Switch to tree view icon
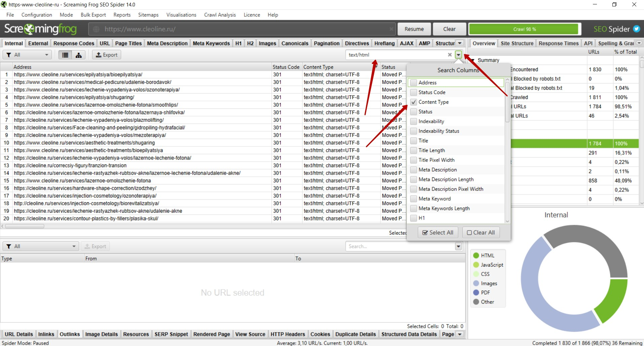Image resolution: width=644 pixels, height=346 pixels. point(79,55)
